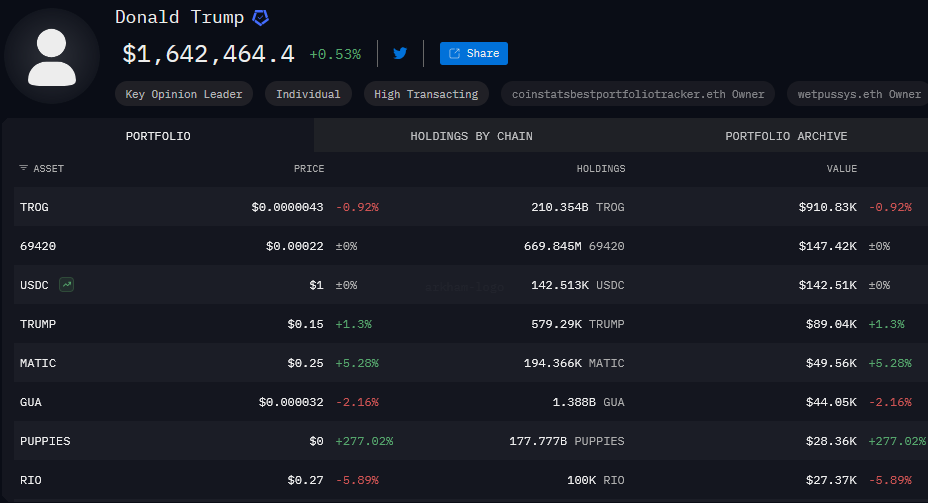
Task: Click the $89.04K value
Action: [x=831, y=324]
